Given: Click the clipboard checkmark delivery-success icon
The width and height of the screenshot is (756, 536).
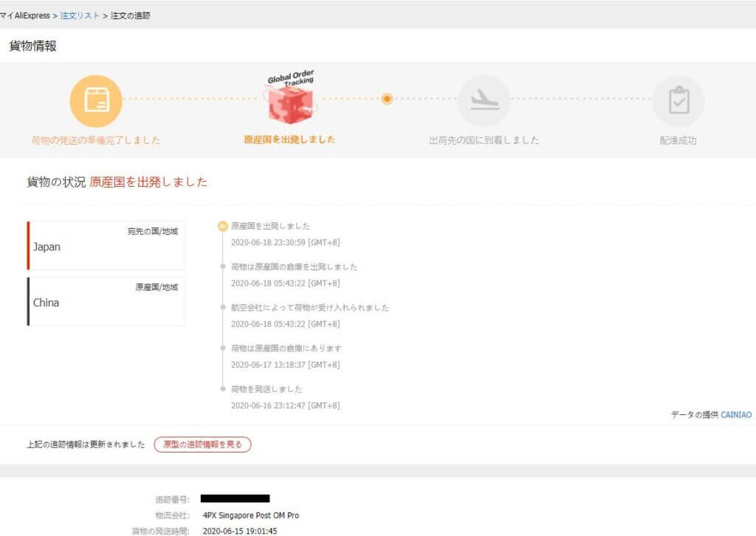Looking at the screenshot, I should (678, 100).
